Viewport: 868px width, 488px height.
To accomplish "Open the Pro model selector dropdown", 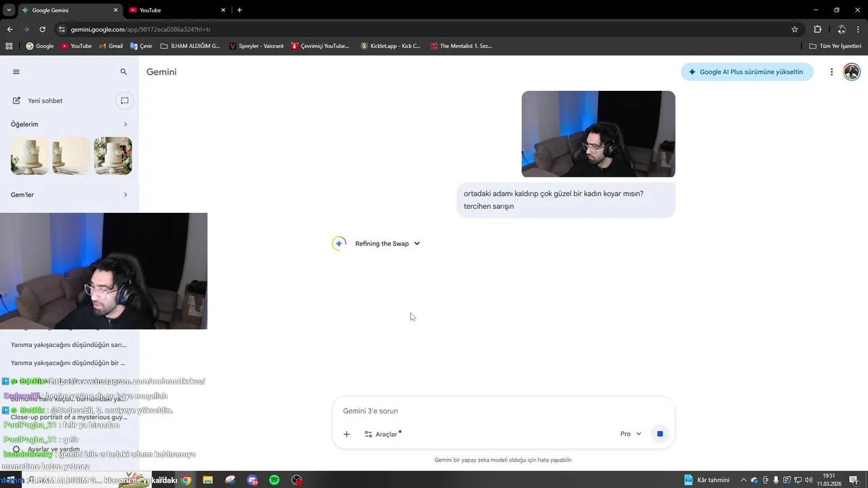I will coord(631,434).
